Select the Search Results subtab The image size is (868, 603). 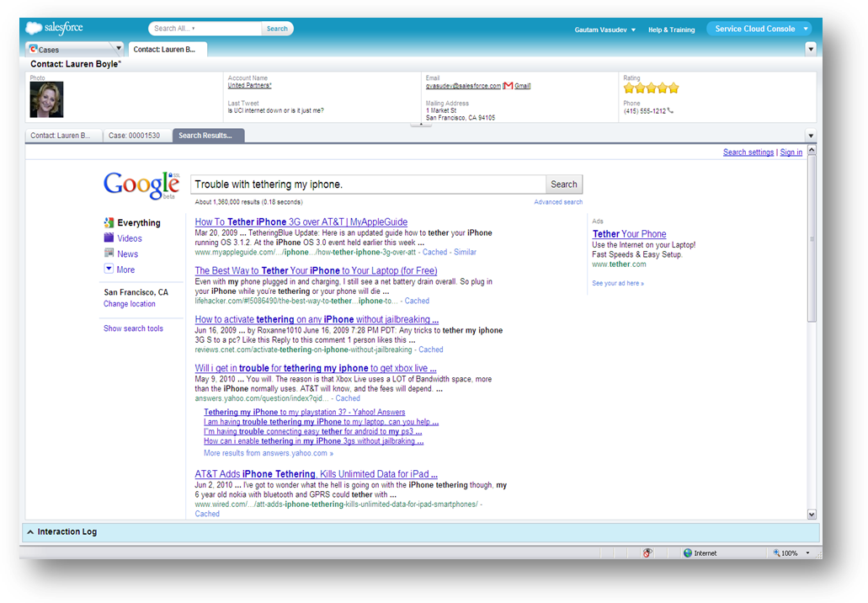pyautogui.click(x=207, y=136)
